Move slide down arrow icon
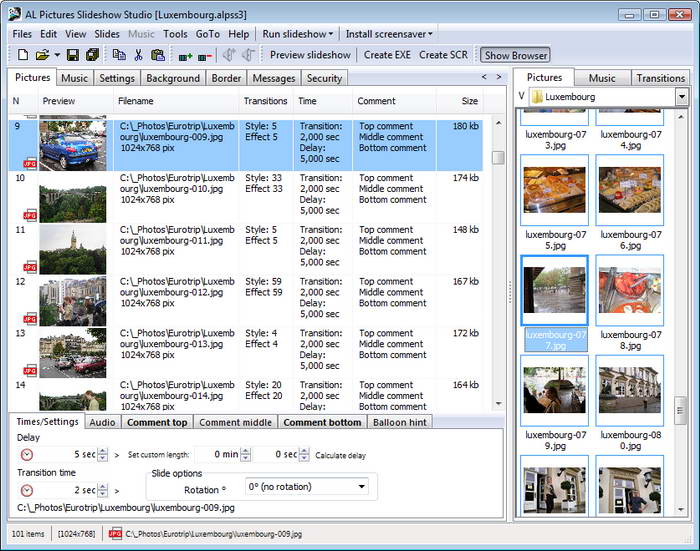The width and height of the screenshot is (700, 551). (x=248, y=55)
